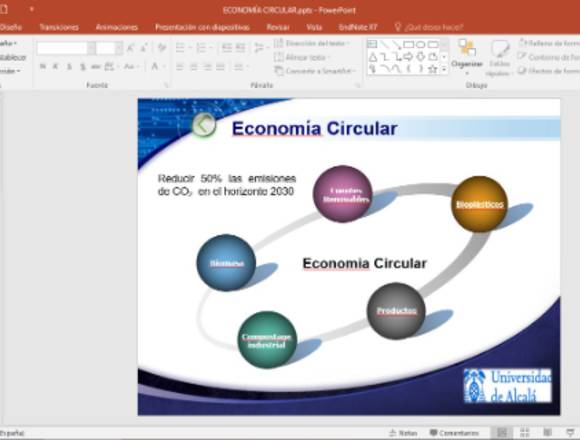Switch to Normal view in status bar

[502, 433]
